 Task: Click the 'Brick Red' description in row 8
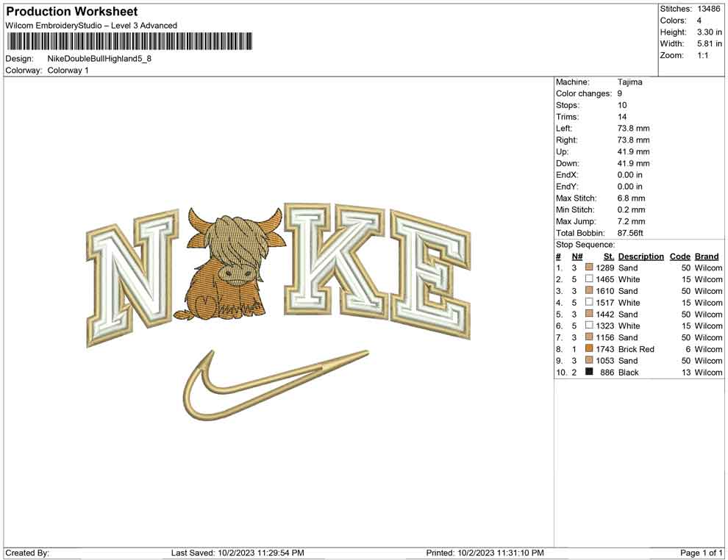pyautogui.click(x=636, y=348)
